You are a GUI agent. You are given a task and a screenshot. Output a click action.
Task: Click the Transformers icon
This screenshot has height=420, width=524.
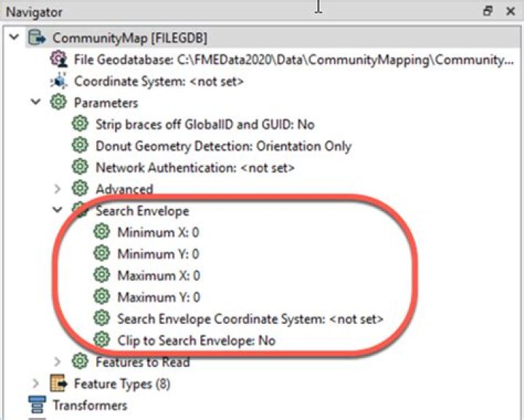pyautogui.click(x=36, y=405)
